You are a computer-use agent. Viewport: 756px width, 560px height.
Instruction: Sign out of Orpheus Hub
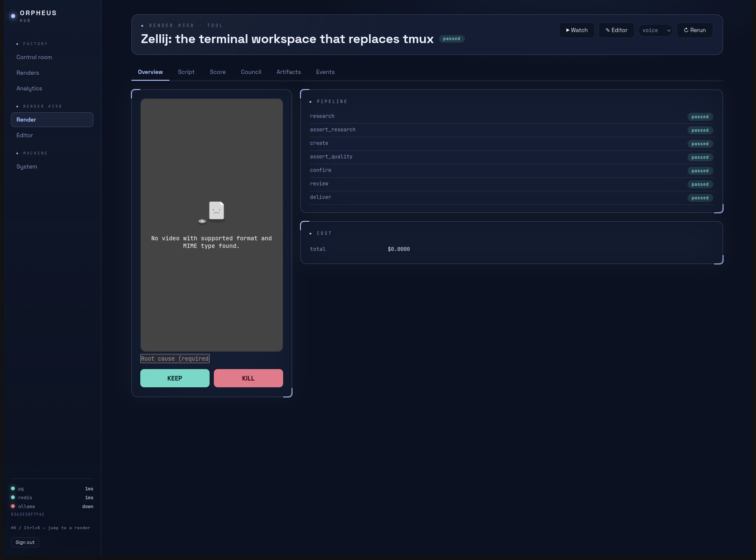coord(25,542)
